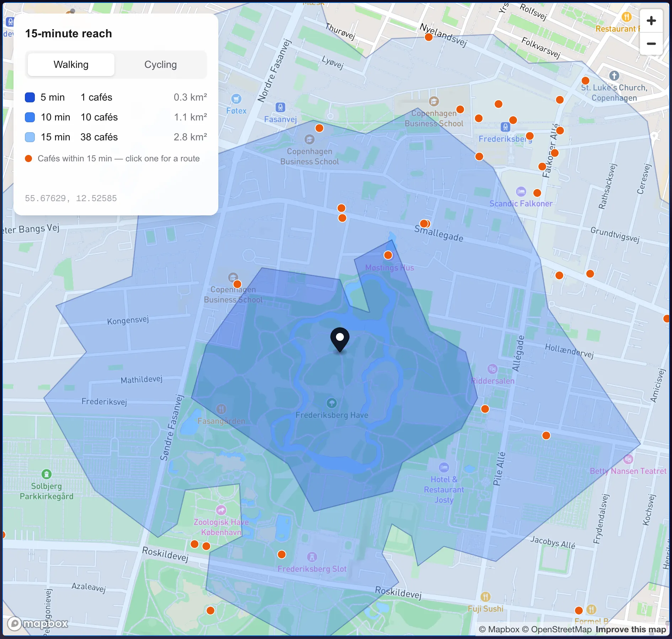Switch to the Cycling mode tab
Screen dimensions: 672x639
coord(160,65)
